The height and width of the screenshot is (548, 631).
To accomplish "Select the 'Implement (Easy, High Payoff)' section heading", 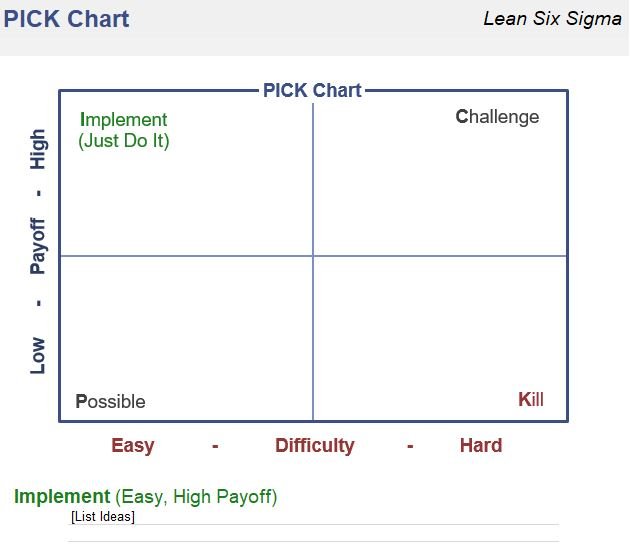I will [x=146, y=496].
